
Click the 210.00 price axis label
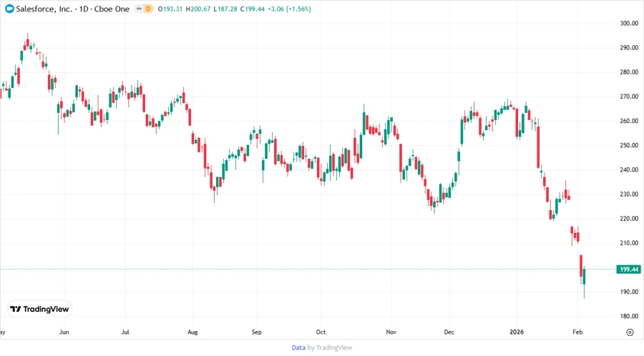629,243
